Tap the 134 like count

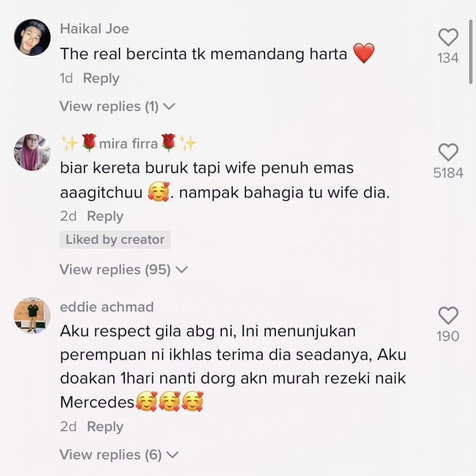[x=448, y=58]
